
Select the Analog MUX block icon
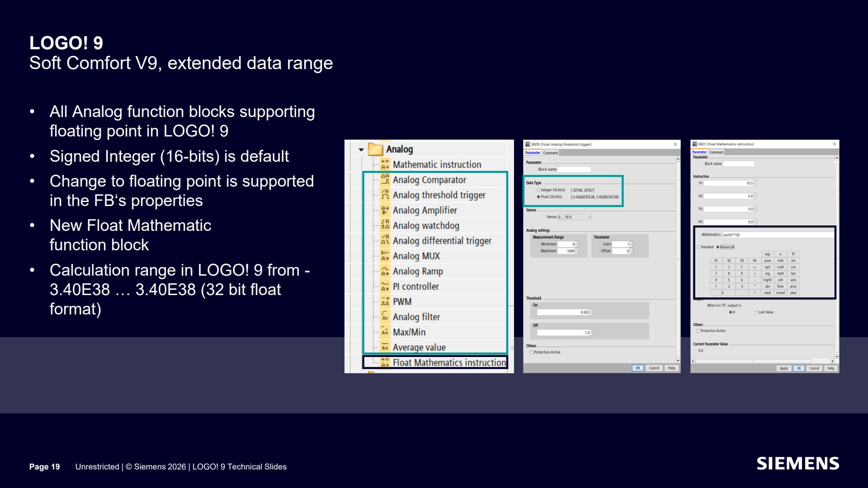click(385, 256)
